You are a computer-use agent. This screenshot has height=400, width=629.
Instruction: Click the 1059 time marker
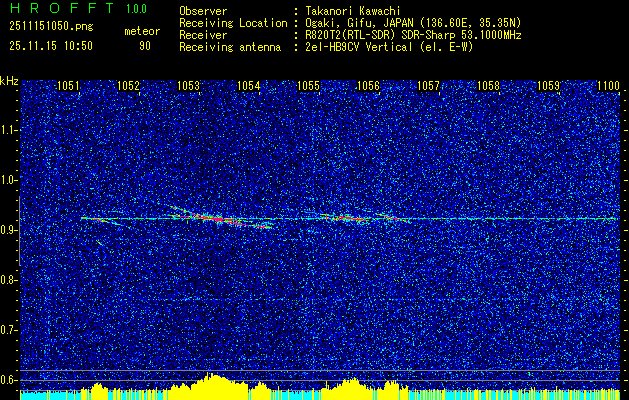tap(548, 85)
